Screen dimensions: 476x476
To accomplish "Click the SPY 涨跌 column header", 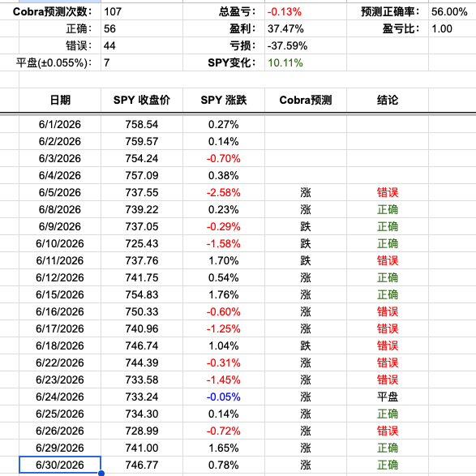I will 224,101.
